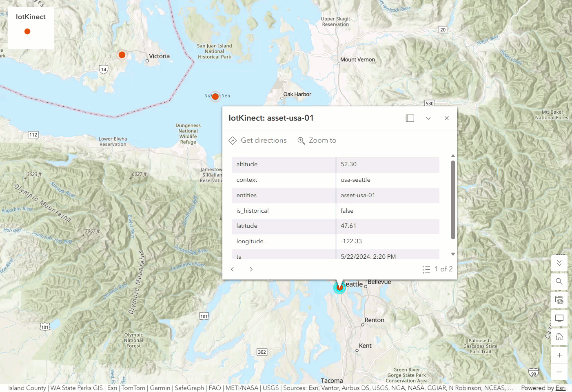Click the route 112 highway shield
The image size is (572, 392).
(x=33, y=135)
